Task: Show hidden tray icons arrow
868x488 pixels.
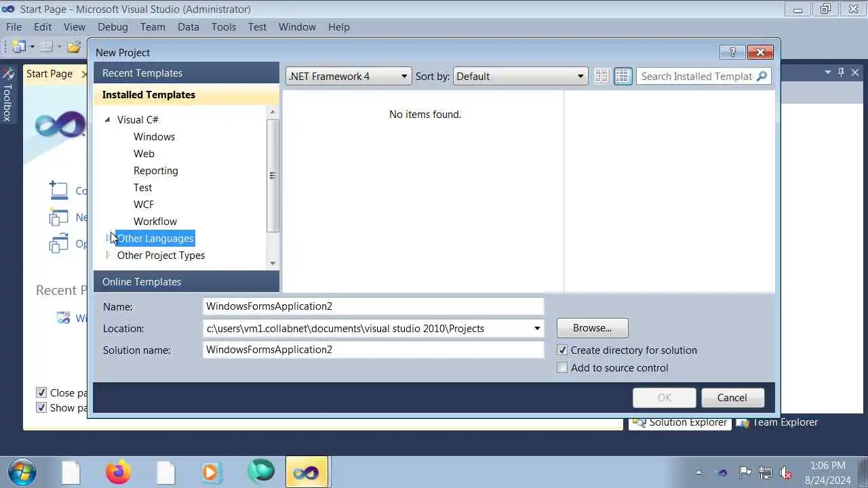Action: [699, 472]
